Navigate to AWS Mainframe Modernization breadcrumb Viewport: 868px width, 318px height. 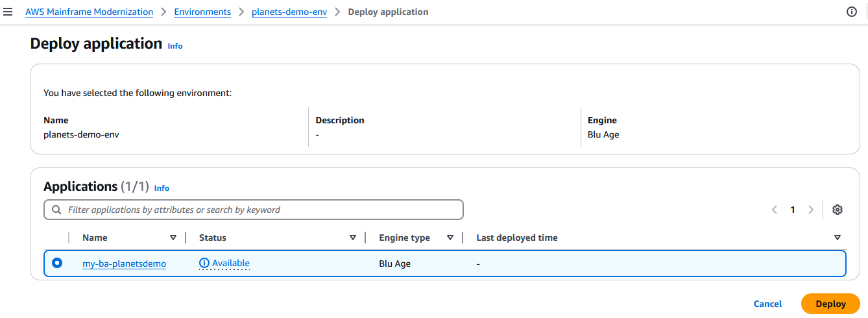(x=90, y=12)
